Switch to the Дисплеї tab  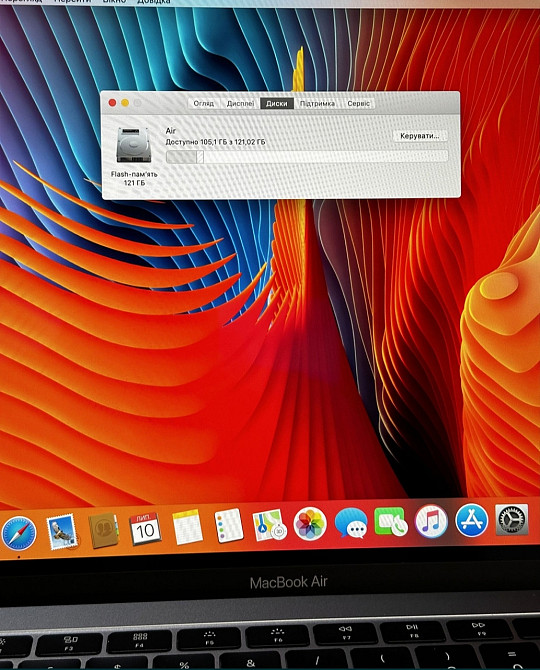[x=240, y=103]
